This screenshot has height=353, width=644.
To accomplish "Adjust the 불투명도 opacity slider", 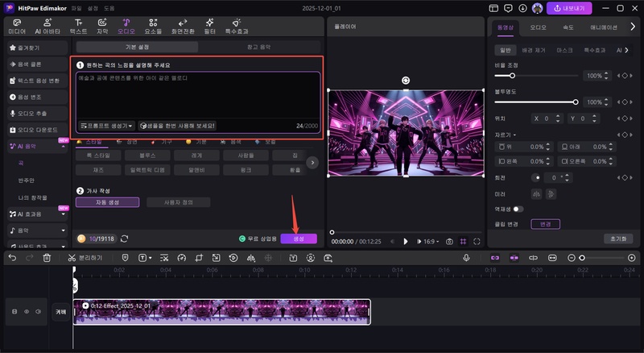I will coord(576,102).
